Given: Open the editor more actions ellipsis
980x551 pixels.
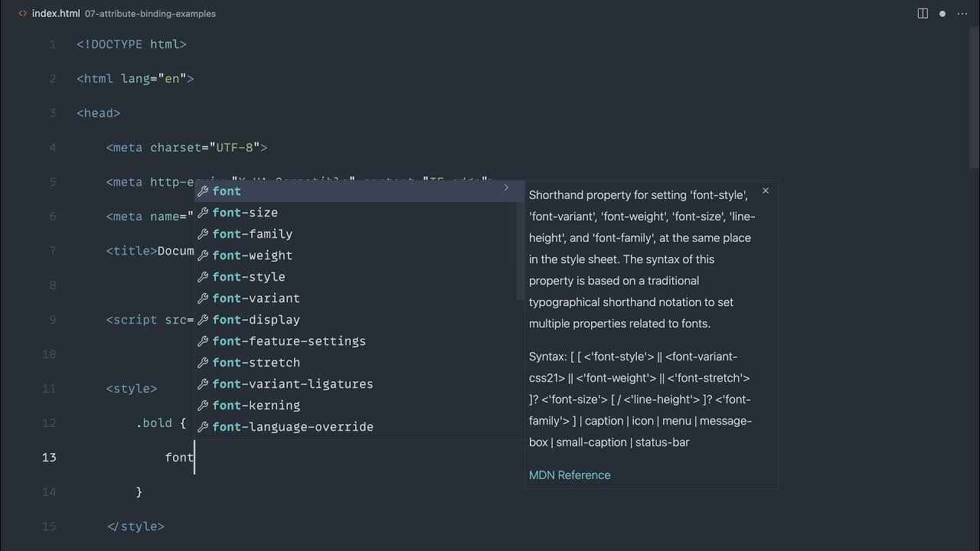Looking at the screenshot, I should click(962, 14).
